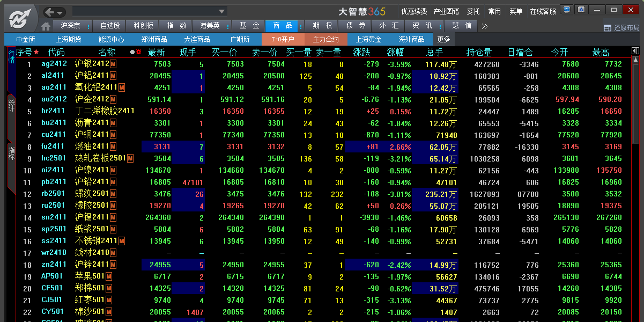Open the search box dropdown arrow
The image size is (644, 322).
[221, 12]
